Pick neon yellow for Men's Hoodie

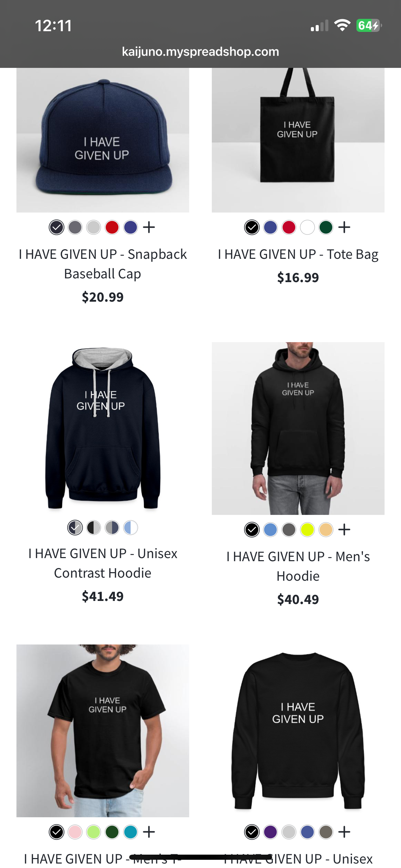[307, 530]
